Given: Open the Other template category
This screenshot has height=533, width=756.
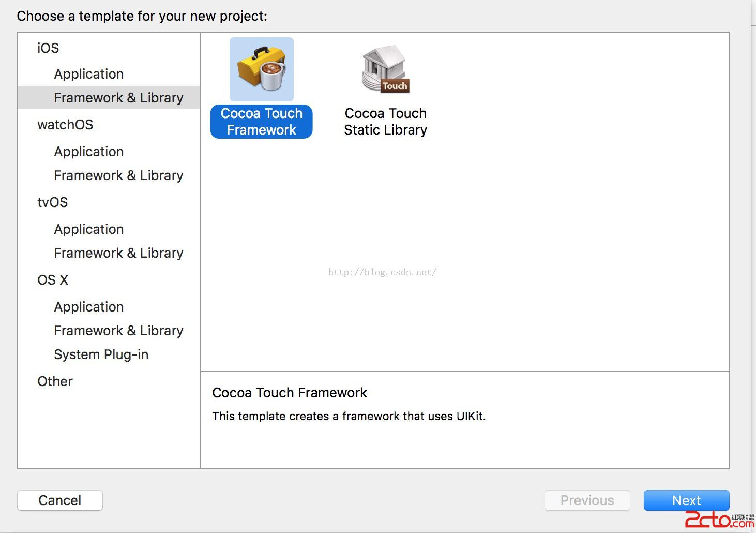Looking at the screenshot, I should tap(55, 381).
